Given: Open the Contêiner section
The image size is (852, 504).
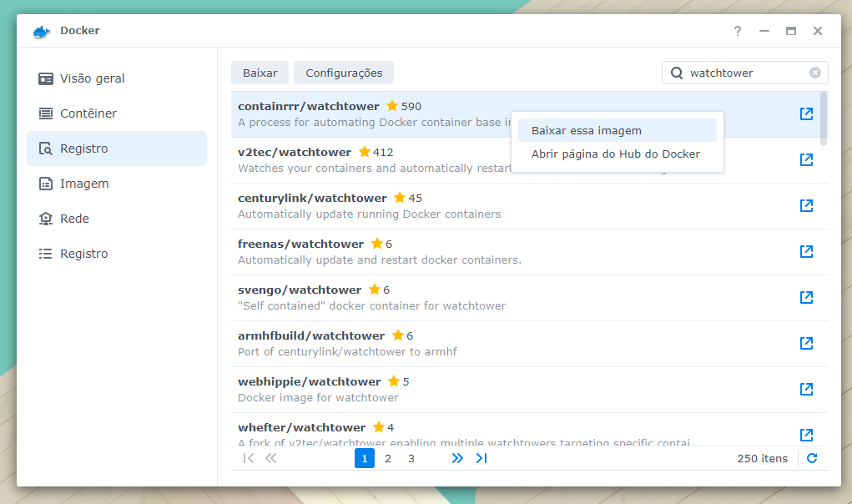Looking at the screenshot, I should click(x=88, y=113).
